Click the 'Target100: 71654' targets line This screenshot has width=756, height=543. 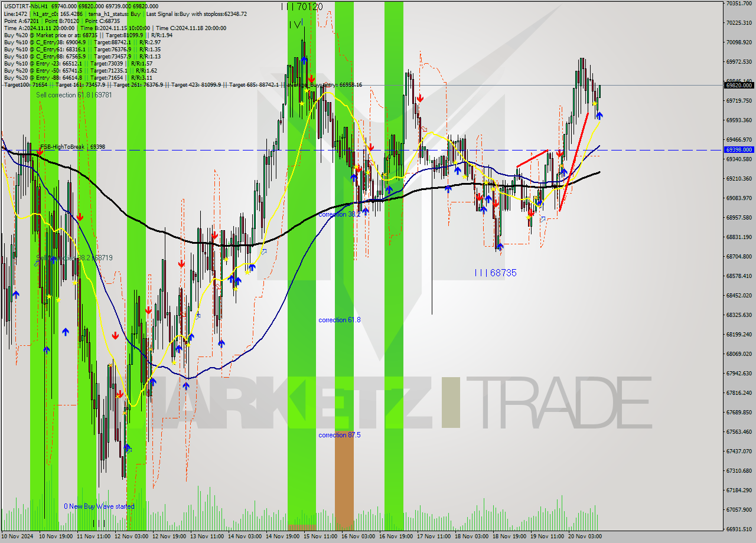coord(183,85)
